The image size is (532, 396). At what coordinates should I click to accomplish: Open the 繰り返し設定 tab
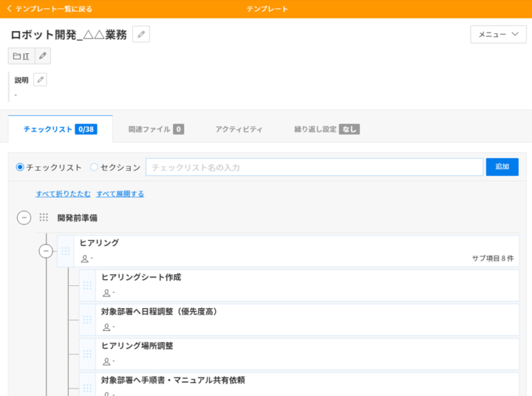(326, 129)
